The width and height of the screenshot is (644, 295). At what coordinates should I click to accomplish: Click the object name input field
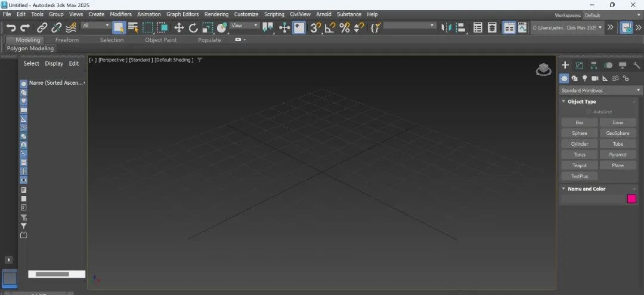[593, 199]
